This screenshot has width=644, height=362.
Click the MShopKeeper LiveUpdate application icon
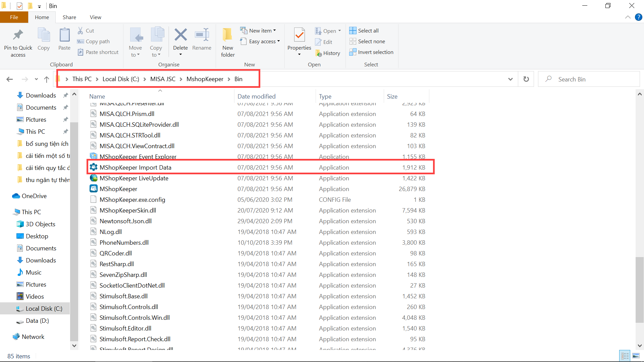coord(94,178)
